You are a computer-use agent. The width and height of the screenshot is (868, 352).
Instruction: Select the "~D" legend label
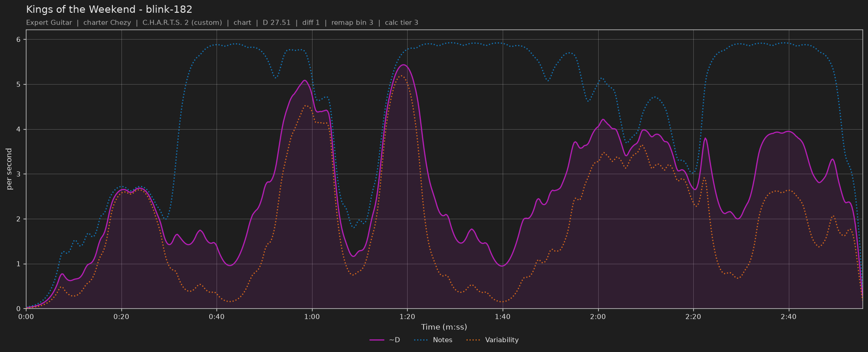tap(394, 340)
